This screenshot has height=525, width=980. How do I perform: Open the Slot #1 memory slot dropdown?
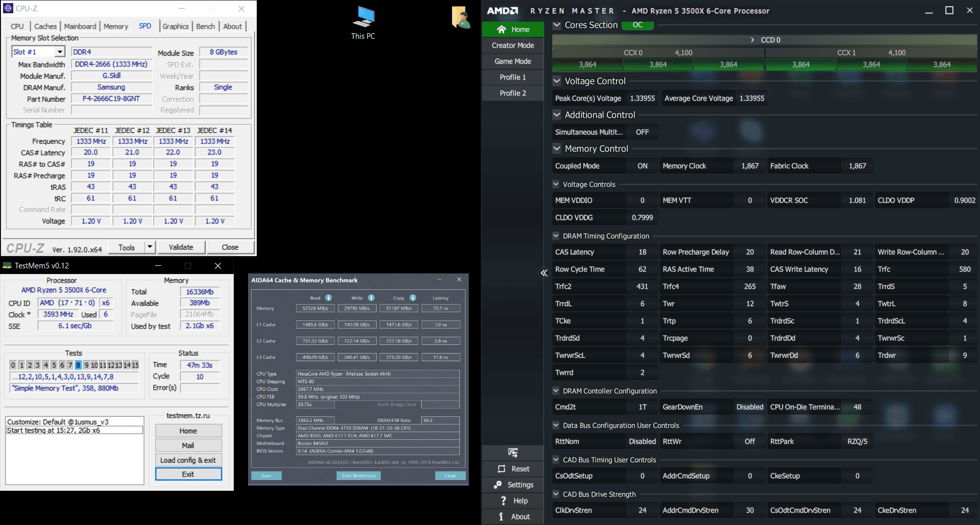60,52
